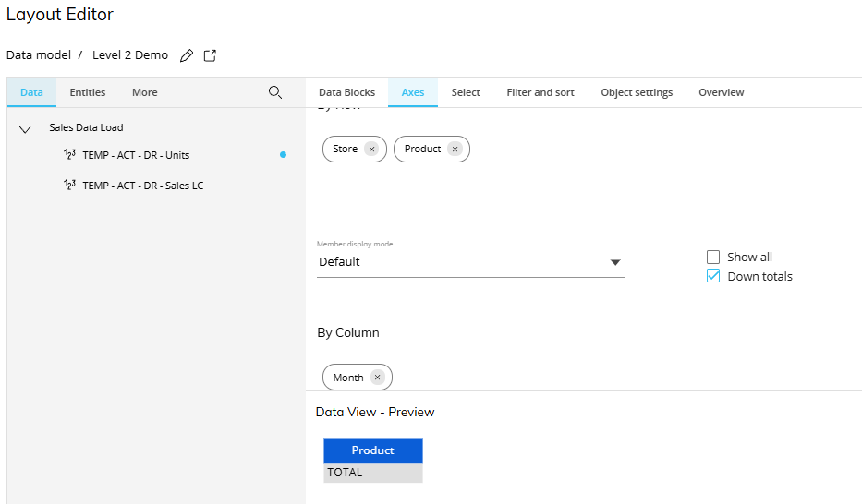Remove the Product chip with its x icon
Image resolution: width=862 pixels, height=504 pixels.
(x=454, y=149)
